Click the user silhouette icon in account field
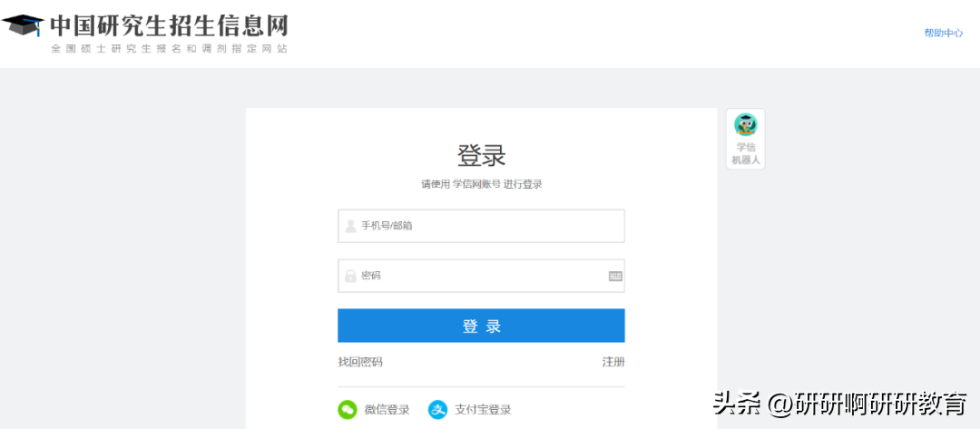The width and height of the screenshot is (980, 429). click(350, 226)
